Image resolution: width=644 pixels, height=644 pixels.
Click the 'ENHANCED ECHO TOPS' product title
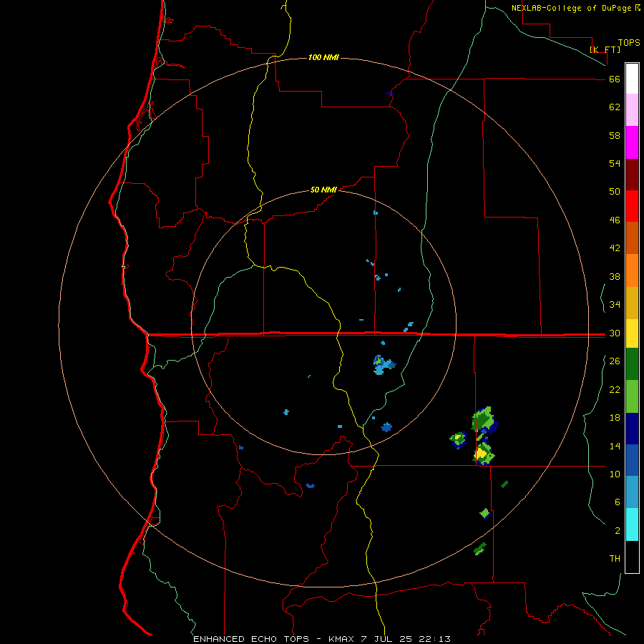[251, 639]
